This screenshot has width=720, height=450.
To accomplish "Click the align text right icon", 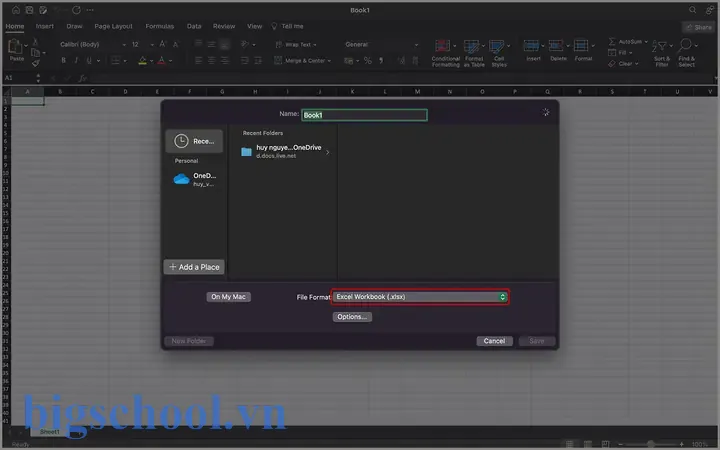I will point(225,60).
